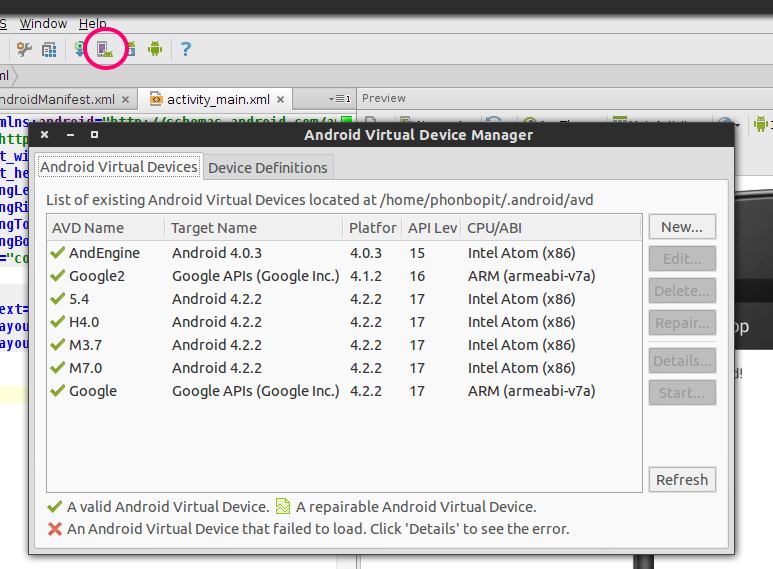Click the Delete... button
Image resolution: width=773 pixels, height=569 pixels.
(682, 291)
